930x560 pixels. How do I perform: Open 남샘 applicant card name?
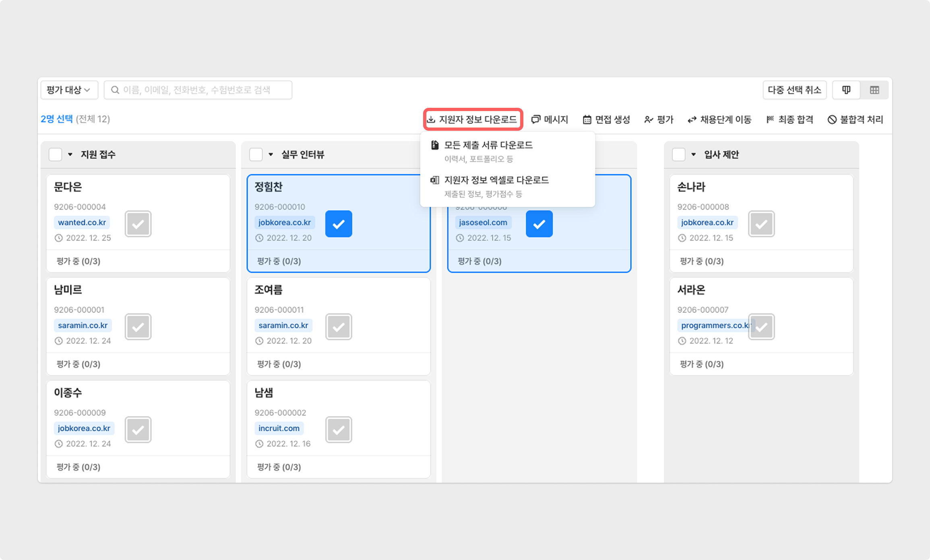264,393
